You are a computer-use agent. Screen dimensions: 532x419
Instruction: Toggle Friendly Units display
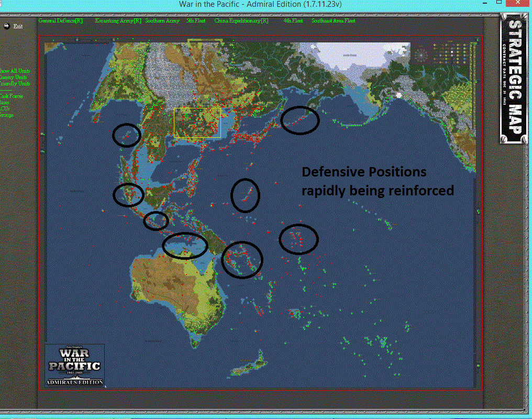(15, 83)
